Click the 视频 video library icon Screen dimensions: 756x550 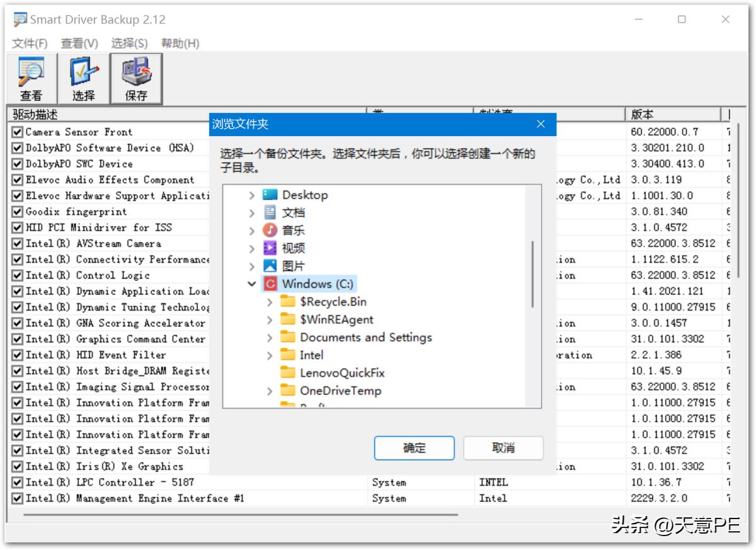269,248
